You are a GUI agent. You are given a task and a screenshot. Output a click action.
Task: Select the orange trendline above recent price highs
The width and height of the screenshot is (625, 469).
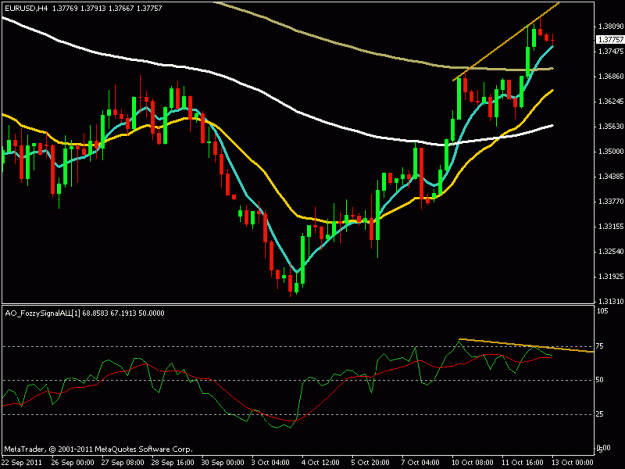506,42
